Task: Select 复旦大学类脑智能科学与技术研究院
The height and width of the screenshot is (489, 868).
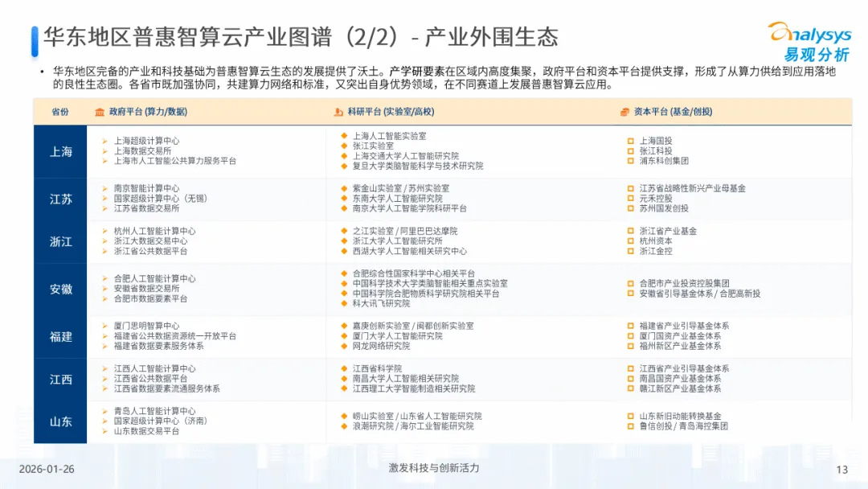Action: [x=418, y=166]
